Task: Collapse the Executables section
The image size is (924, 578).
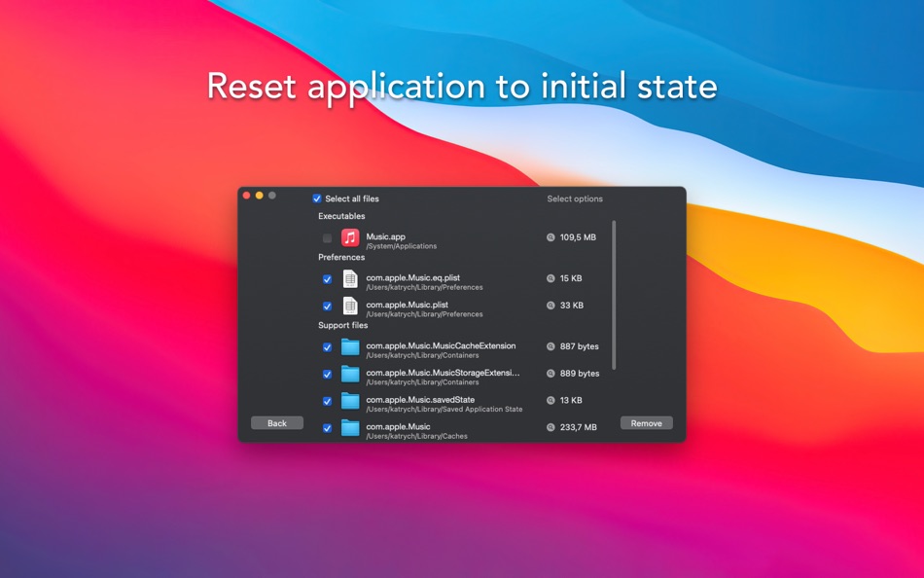Action: pyautogui.click(x=340, y=216)
